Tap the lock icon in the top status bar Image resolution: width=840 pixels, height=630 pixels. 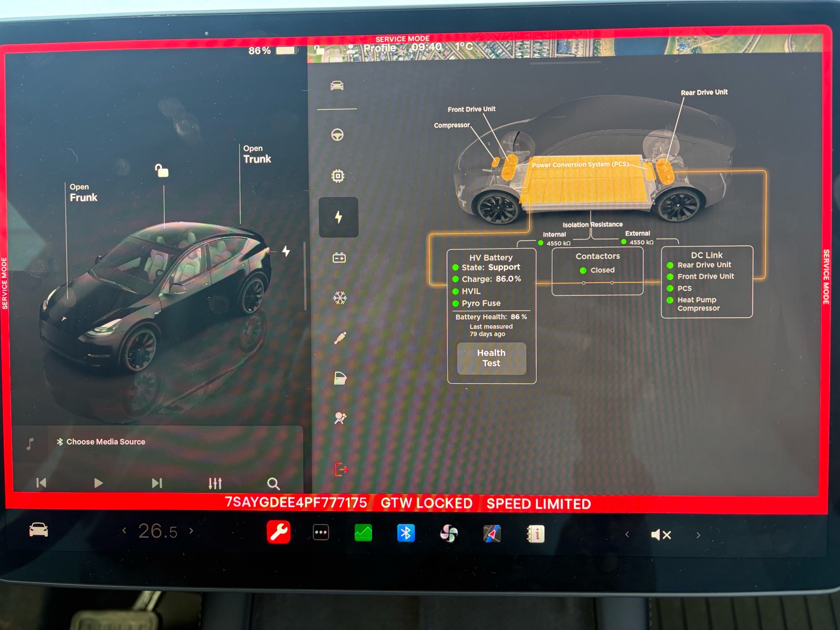(x=319, y=49)
